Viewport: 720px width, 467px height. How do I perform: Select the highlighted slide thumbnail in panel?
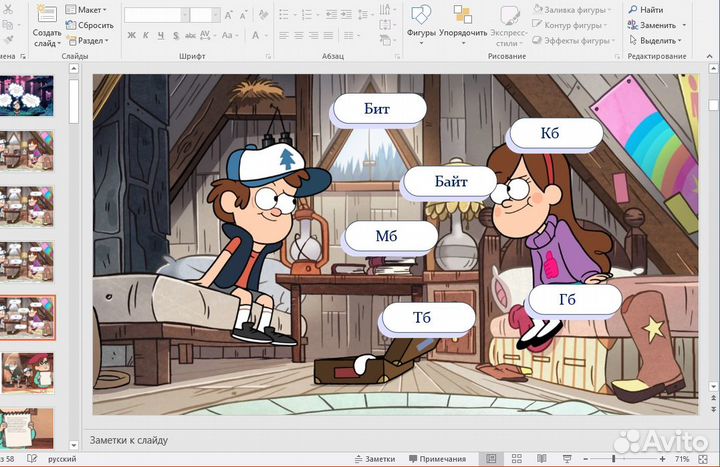click(28, 318)
